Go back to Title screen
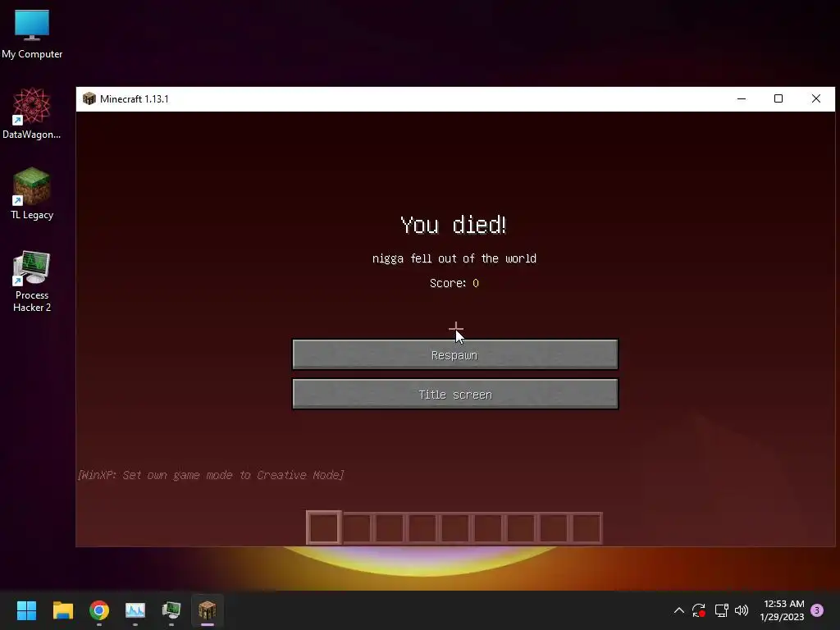The height and width of the screenshot is (630, 840). (454, 395)
